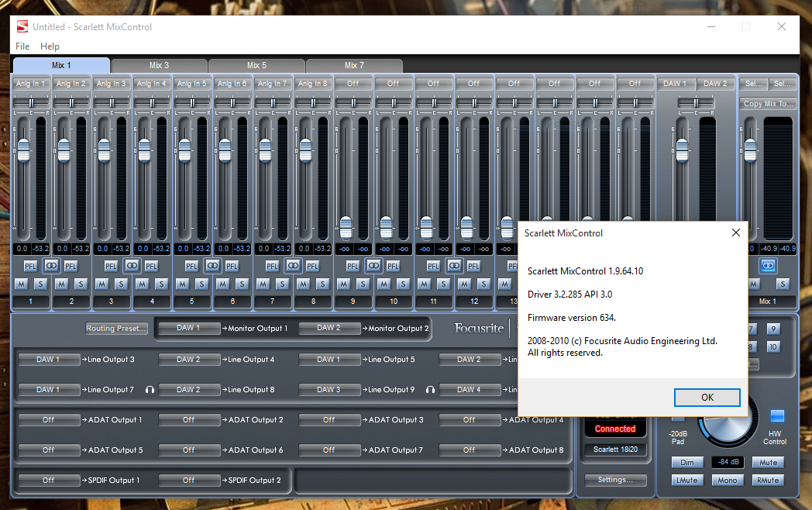Switch to the Mix 3 tab
812x510 pixels.
(x=159, y=65)
